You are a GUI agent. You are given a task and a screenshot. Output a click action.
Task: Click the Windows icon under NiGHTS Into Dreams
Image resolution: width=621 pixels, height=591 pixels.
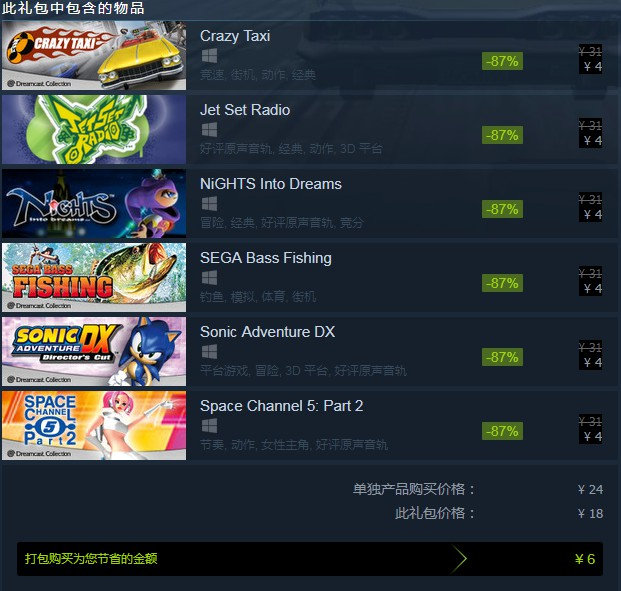[209, 204]
